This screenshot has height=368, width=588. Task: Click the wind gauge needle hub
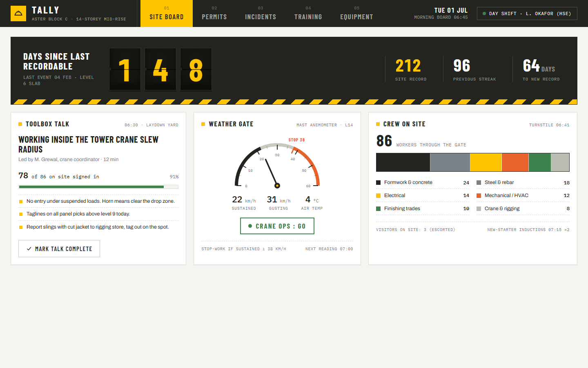point(277,186)
